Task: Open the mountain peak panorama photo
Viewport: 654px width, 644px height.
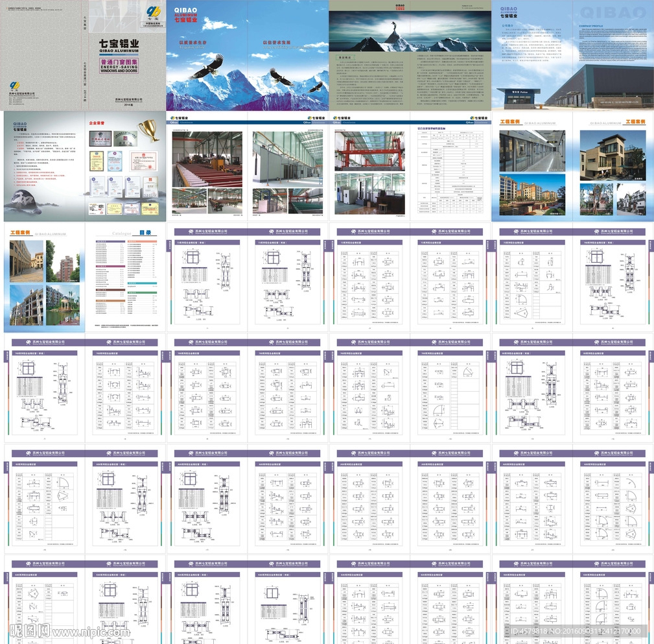Action: 410,31
